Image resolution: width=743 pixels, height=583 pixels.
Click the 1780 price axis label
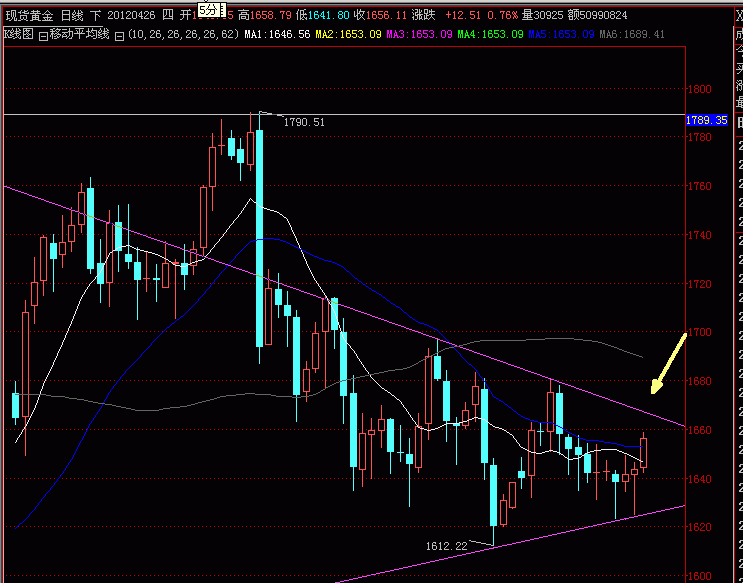click(699, 137)
